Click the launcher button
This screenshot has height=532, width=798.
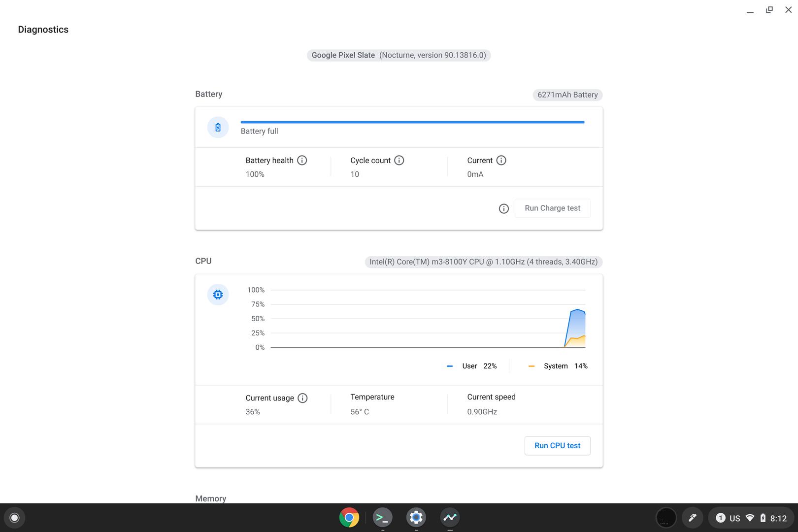(x=14, y=518)
